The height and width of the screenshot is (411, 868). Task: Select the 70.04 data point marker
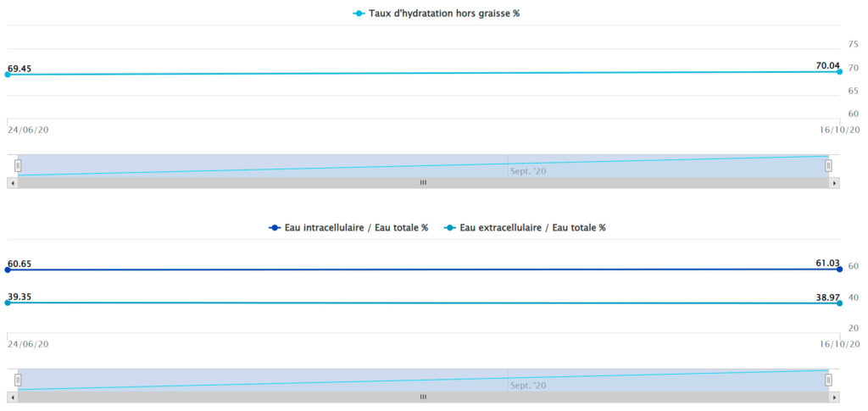click(x=839, y=71)
